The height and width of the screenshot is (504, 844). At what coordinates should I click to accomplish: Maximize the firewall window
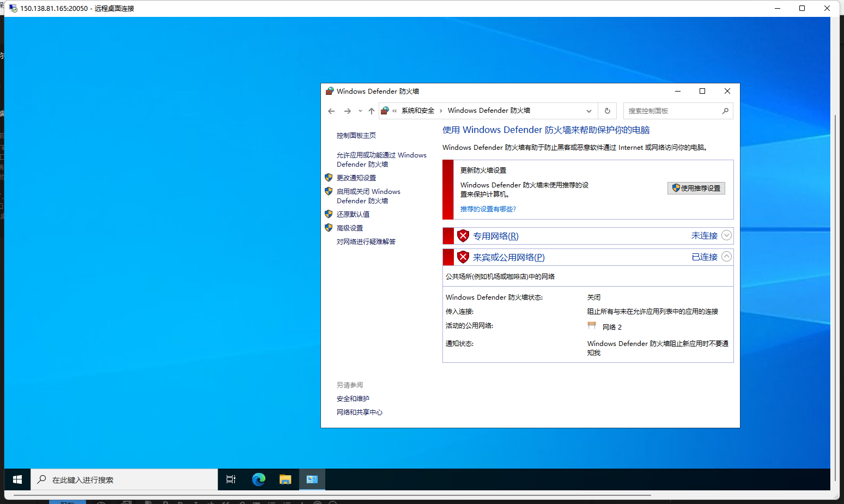(x=702, y=91)
